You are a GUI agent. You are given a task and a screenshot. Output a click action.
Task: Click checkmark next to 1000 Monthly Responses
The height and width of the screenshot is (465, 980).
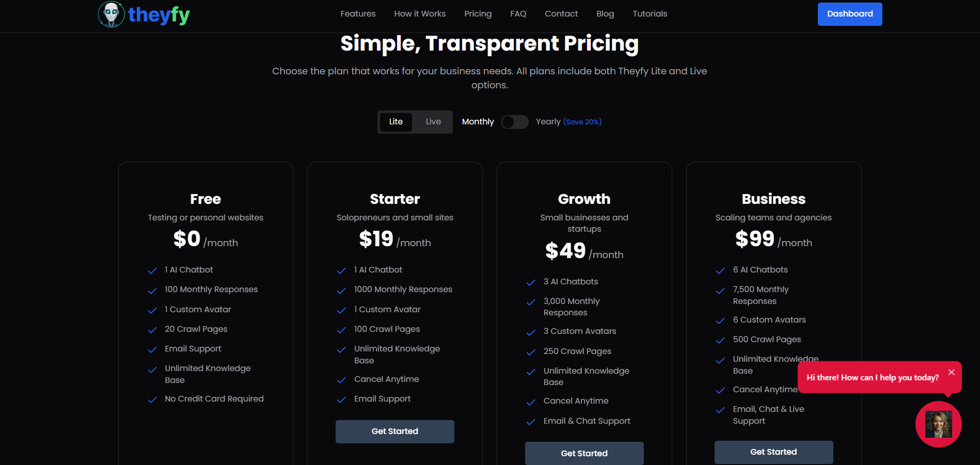(x=341, y=291)
